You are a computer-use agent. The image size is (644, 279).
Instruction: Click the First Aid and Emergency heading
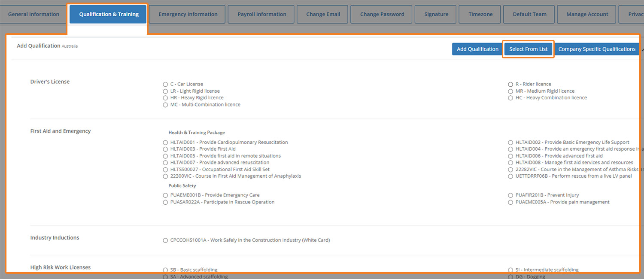(61, 131)
